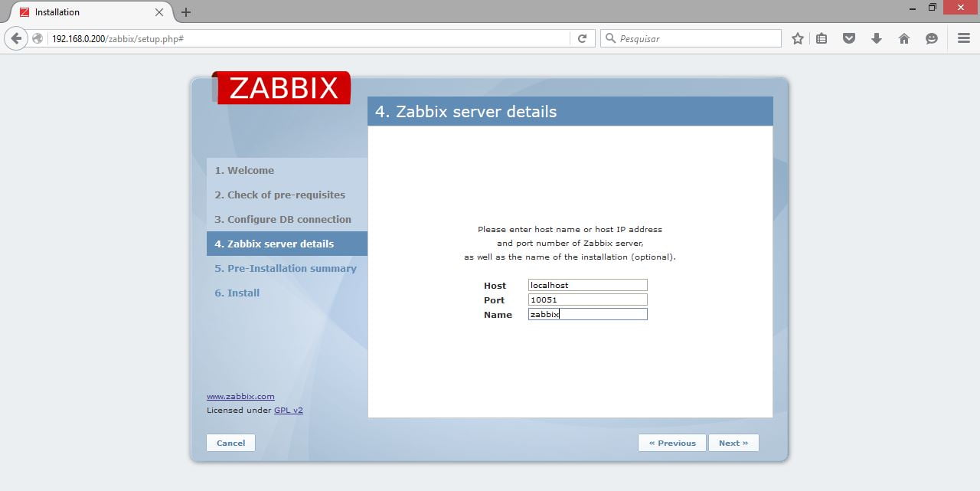Open the GPL v2 license link
Screen dimensions: 980x491
pyautogui.click(x=289, y=410)
